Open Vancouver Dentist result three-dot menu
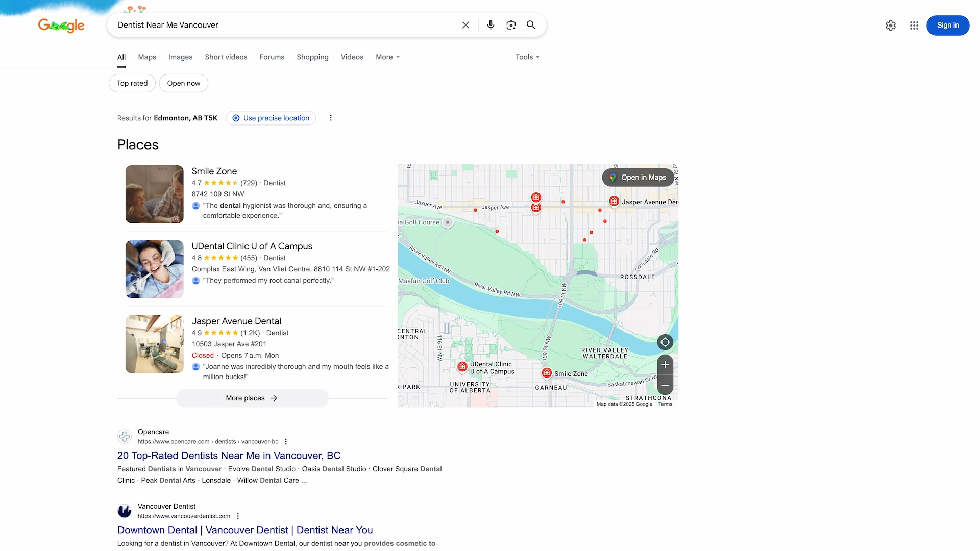This screenshot has width=980, height=551. point(238,516)
